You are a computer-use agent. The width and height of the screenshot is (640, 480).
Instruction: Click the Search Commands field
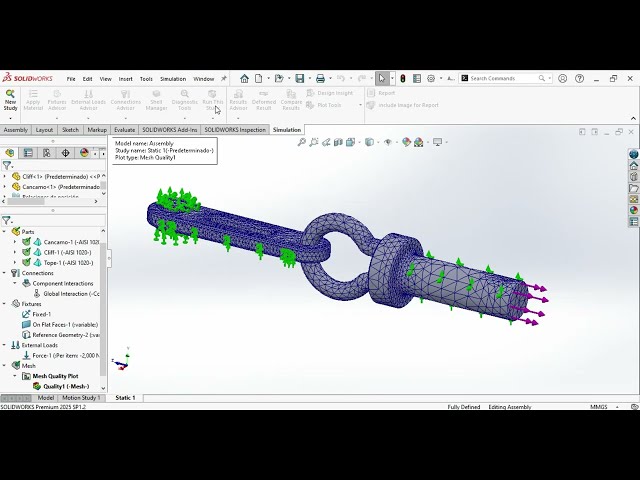click(503, 78)
